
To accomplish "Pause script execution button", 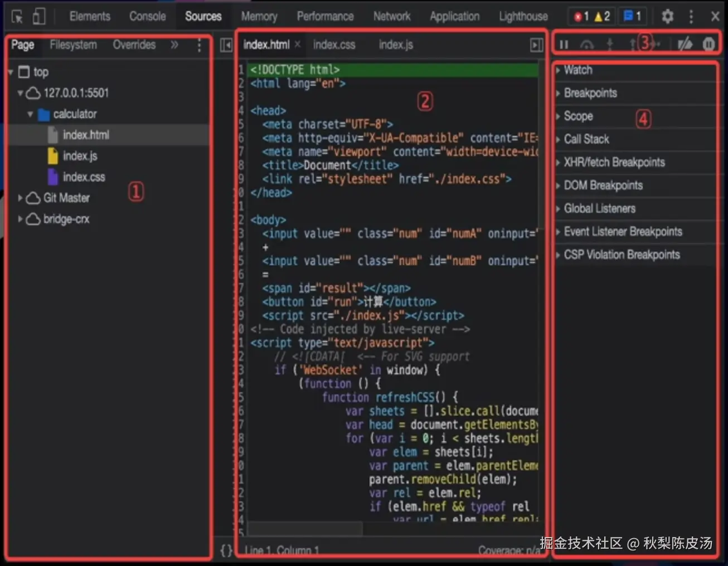I will (564, 44).
